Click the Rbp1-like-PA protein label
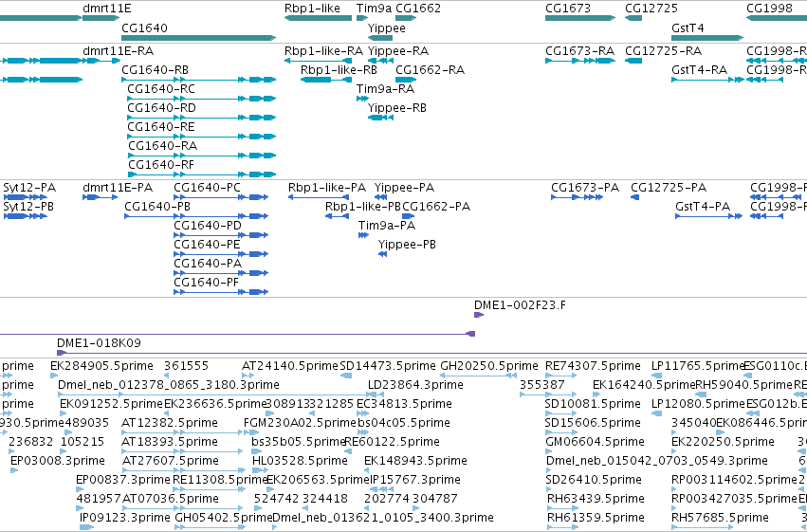Screen dimensions: 807x532 (327, 188)
